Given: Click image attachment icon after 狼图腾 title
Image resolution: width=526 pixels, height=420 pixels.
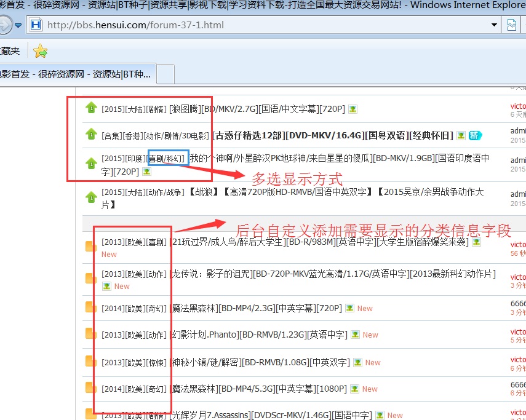Looking at the screenshot, I should 353,109.
